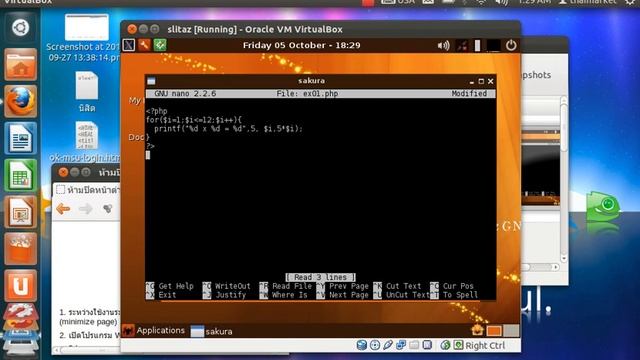This screenshot has height=360, width=640.
Task: Click the printf line in nano editor
Action: (229, 129)
